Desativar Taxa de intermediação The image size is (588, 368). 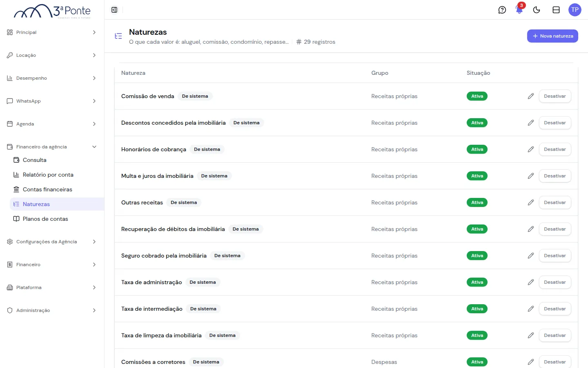[x=555, y=309]
